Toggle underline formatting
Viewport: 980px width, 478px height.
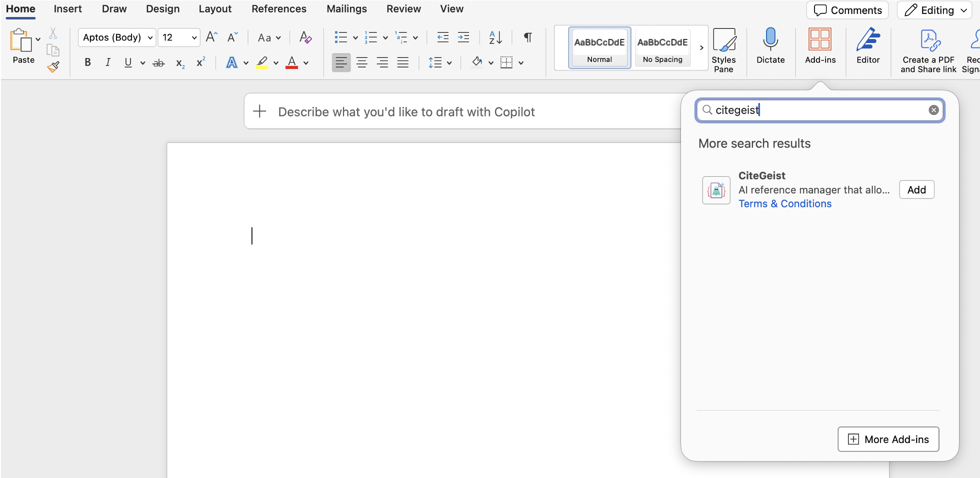(128, 62)
